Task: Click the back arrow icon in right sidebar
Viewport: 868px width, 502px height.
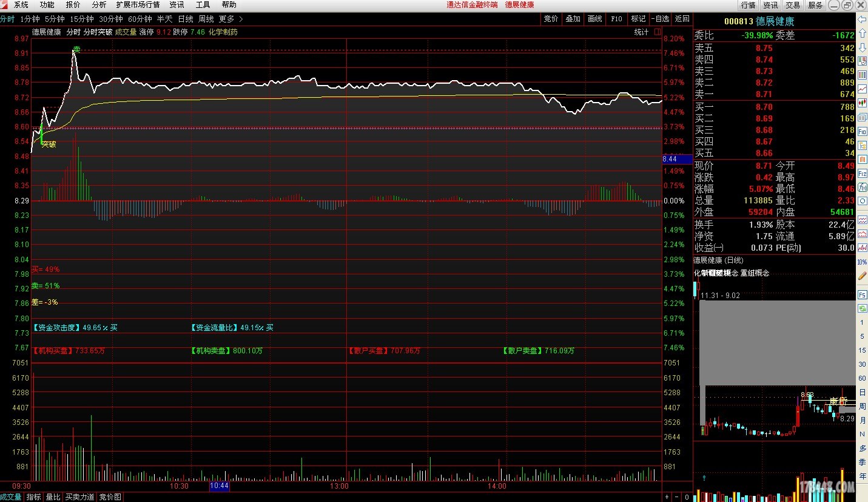Action: pos(862,19)
